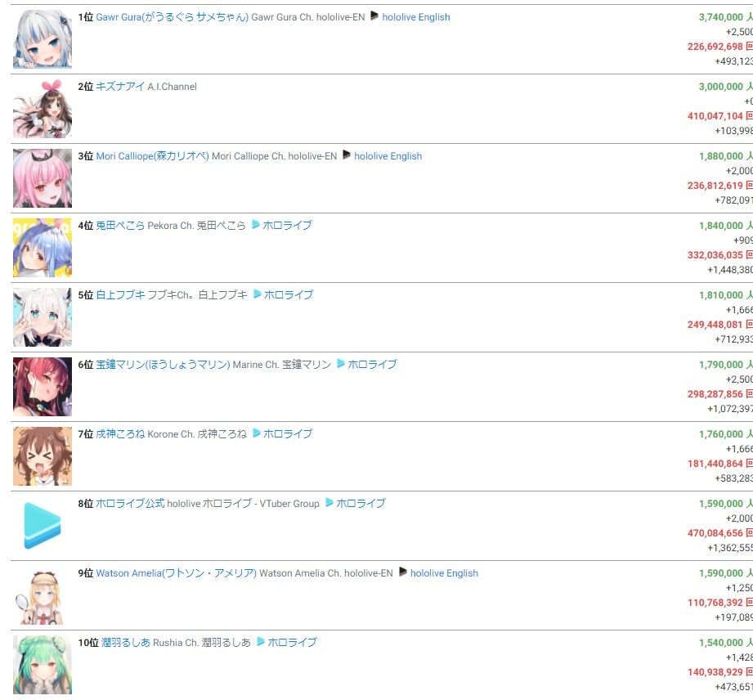Open キズナアイ channel link

click(x=120, y=87)
